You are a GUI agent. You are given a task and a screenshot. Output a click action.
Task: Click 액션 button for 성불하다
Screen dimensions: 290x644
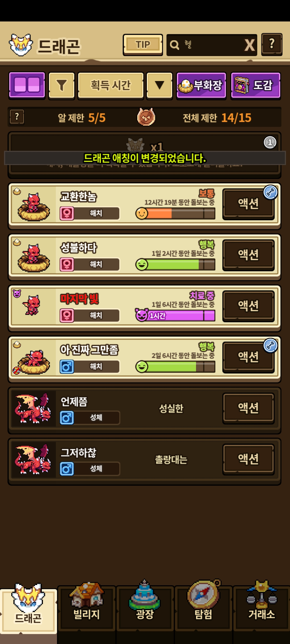coord(248,255)
